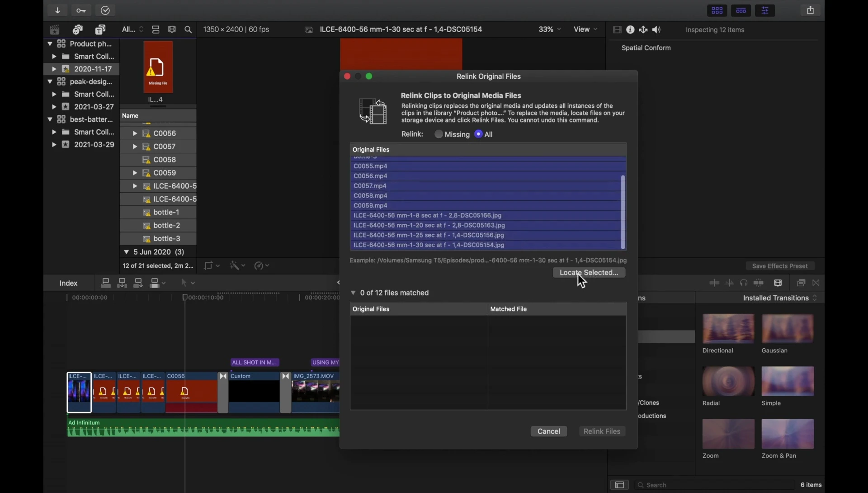Insert clip into storyline icon

(122, 284)
